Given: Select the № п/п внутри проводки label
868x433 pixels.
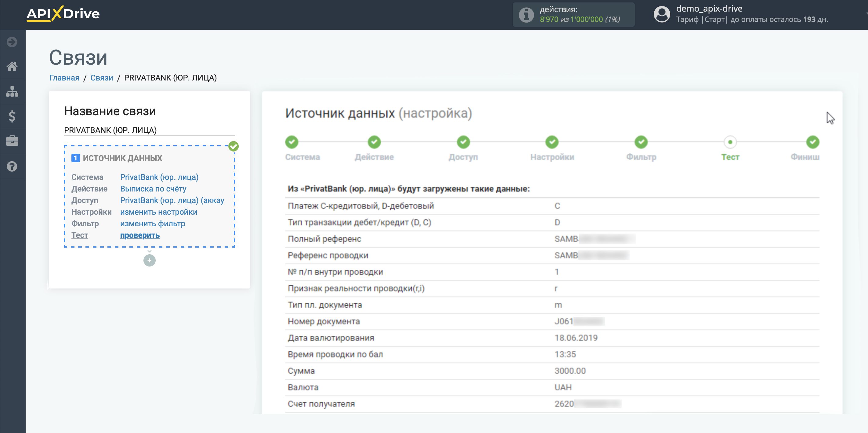Looking at the screenshot, I should [x=335, y=272].
